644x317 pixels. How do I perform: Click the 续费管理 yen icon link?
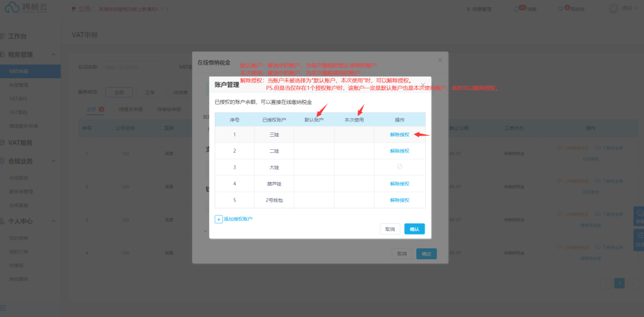[x=479, y=9]
